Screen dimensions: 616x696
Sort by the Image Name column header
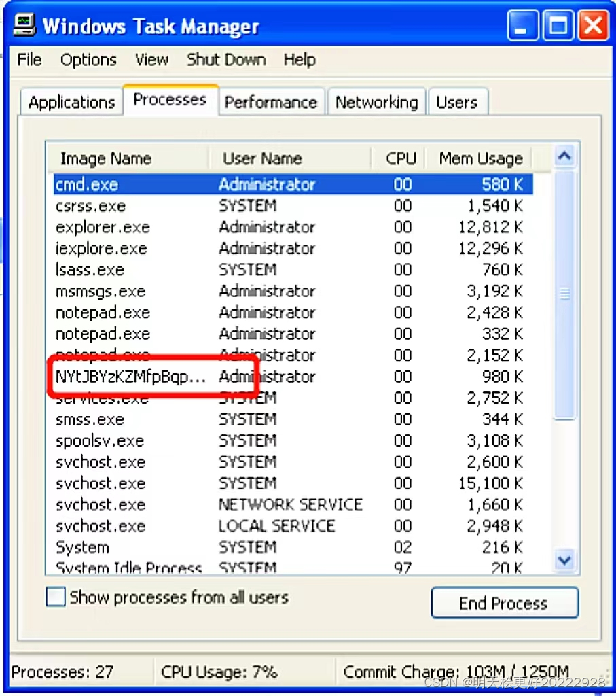(x=128, y=158)
